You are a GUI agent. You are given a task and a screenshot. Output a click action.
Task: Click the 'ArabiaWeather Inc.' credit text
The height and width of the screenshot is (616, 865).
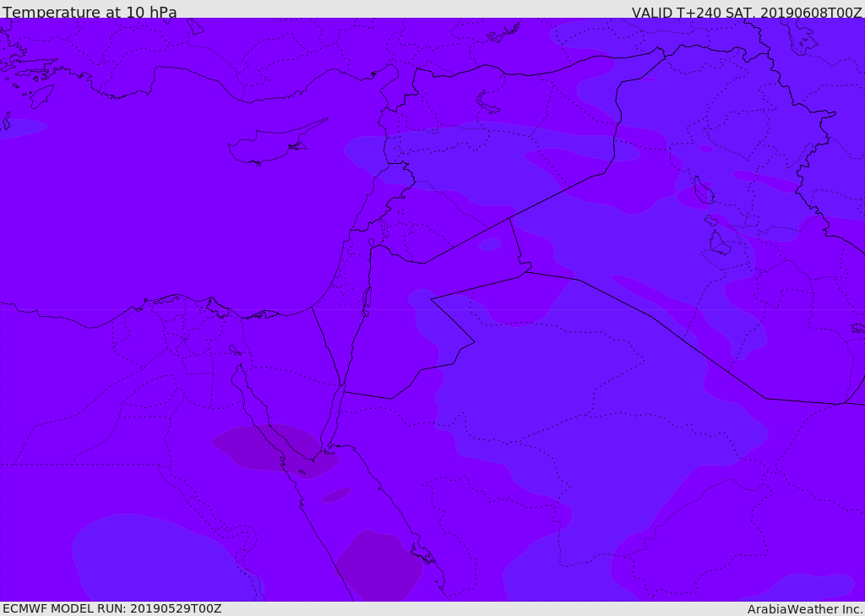tap(805, 609)
